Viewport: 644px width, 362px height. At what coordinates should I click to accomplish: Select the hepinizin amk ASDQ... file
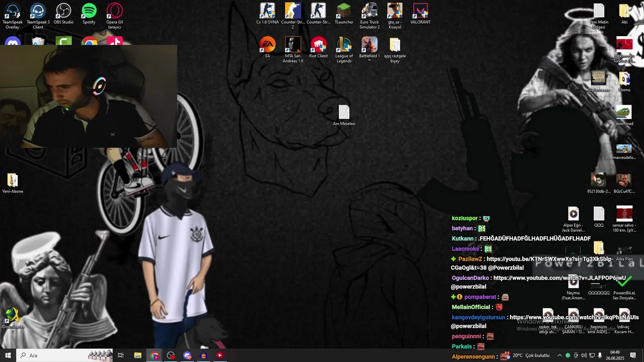pos(599,322)
